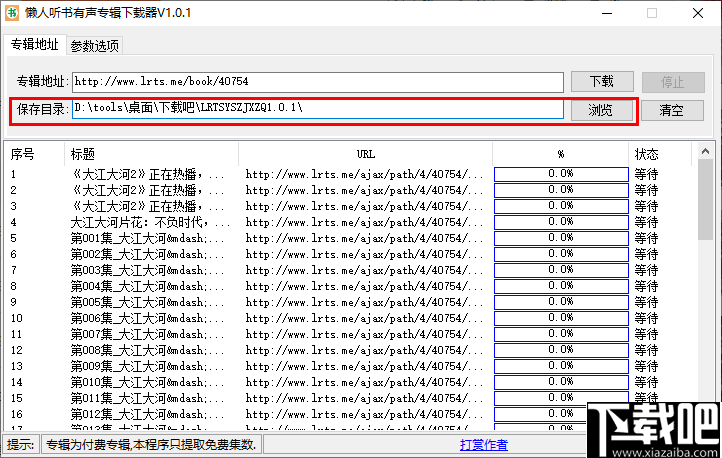Screen dimensions: 722x458
Task: Select row titled 第007集_大江大河
Action: [x=147, y=334]
